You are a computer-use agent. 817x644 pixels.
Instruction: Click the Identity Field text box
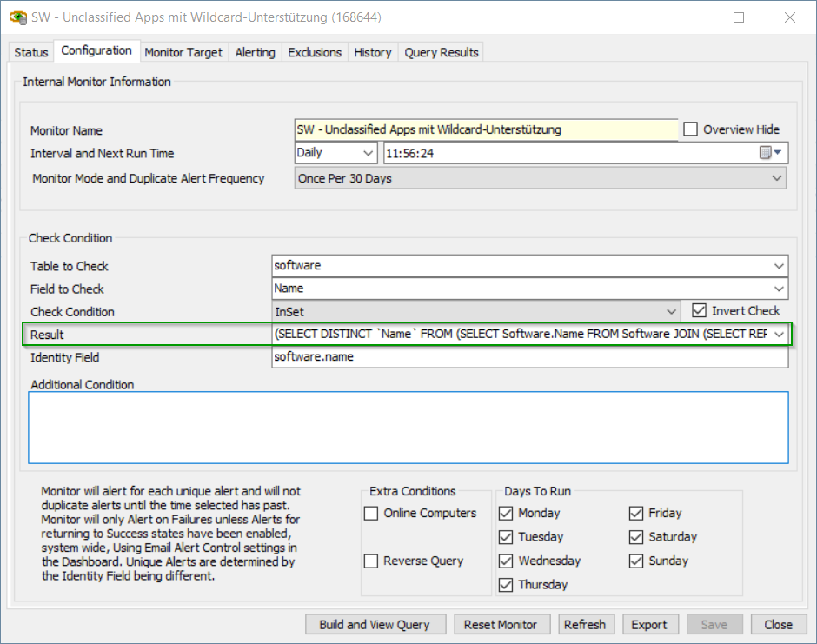(x=529, y=356)
